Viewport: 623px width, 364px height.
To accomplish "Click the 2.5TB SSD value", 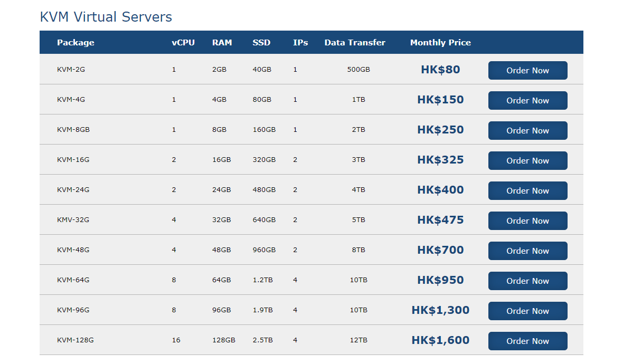I will [x=262, y=340].
